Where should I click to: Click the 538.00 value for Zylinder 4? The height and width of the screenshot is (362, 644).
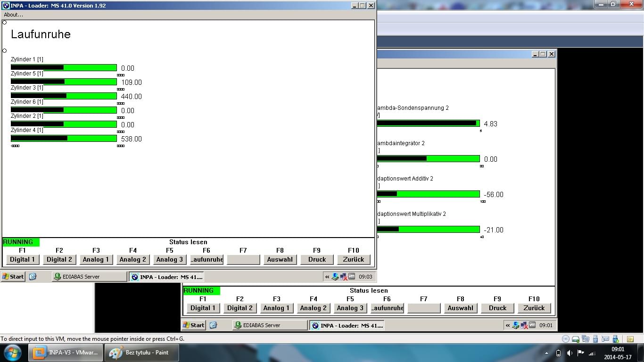pos(132,139)
